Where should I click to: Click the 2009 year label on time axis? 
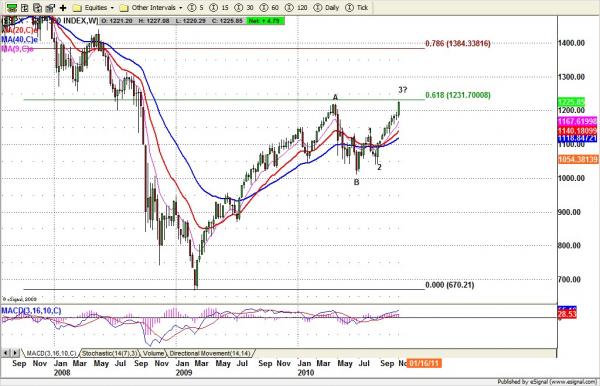(184, 373)
